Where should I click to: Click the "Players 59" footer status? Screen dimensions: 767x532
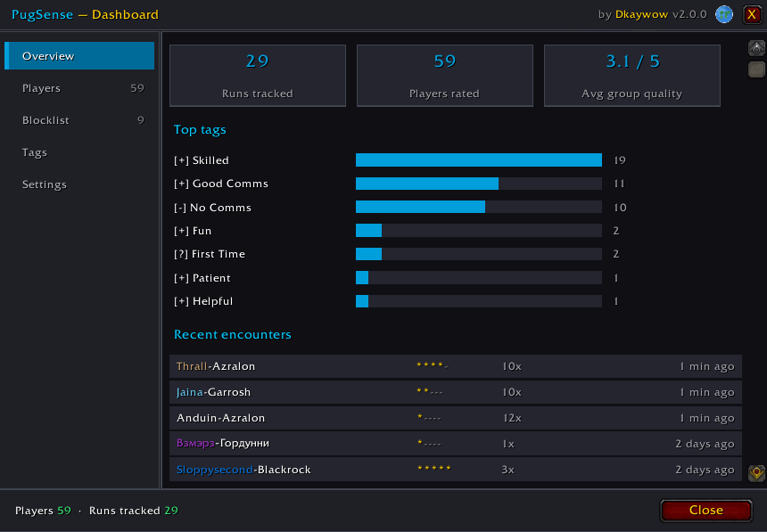(x=43, y=511)
